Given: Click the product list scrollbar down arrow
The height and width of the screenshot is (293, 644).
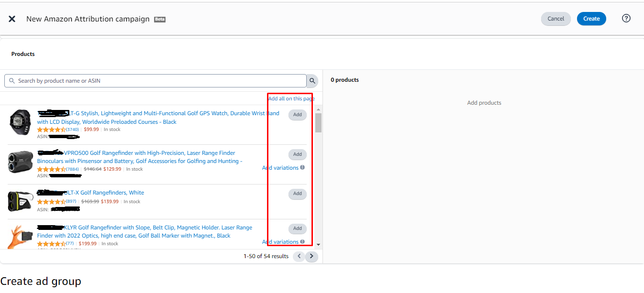Looking at the screenshot, I should (x=319, y=245).
